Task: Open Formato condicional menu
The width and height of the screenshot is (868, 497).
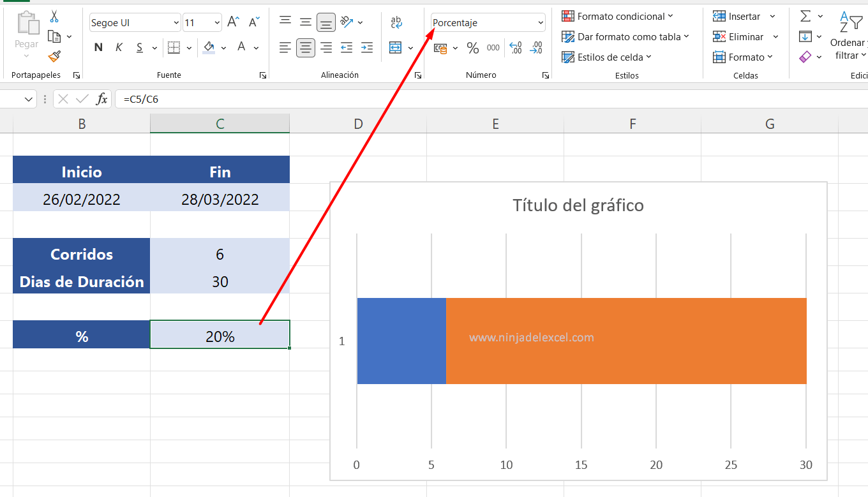Action: point(617,17)
